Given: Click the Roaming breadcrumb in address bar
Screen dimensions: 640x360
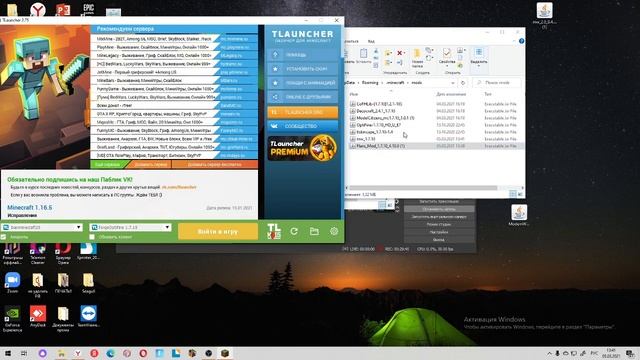Looking at the screenshot, I should 370,82.
